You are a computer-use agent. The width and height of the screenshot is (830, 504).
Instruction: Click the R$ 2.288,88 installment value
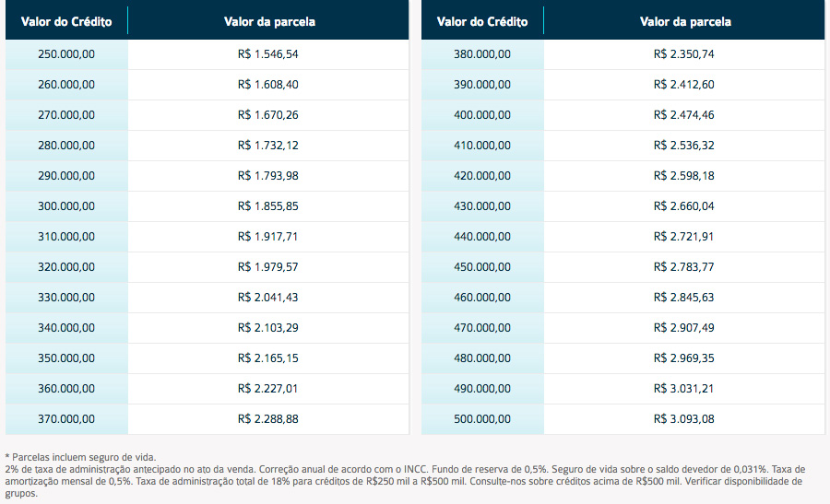(267, 419)
